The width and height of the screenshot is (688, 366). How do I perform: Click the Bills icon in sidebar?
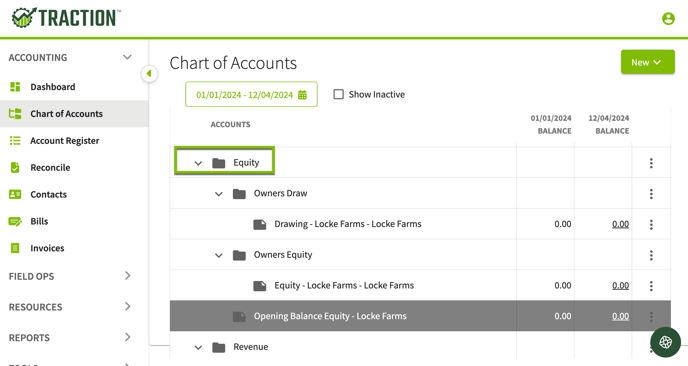coord(15,221)
